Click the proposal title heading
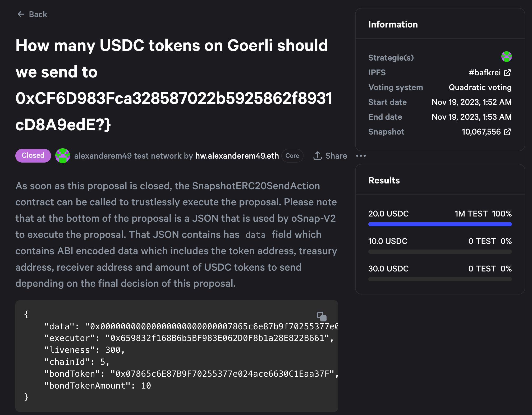532x415 pixels. click(174, 85)
